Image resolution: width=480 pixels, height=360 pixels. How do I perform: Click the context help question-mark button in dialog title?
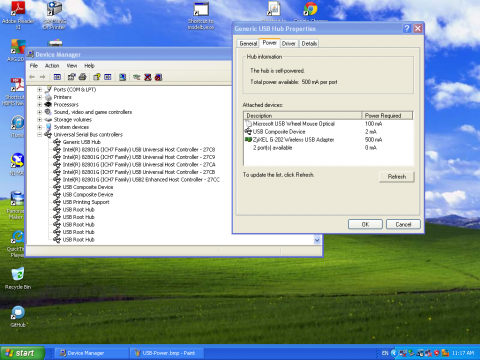[x=407, y=29]
